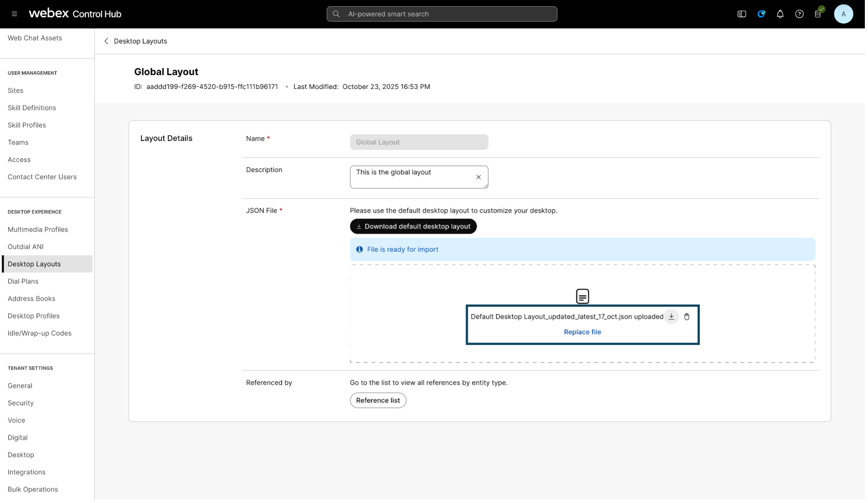Open the help question mark icon
The image size is (868, 503).
point(799,14)
